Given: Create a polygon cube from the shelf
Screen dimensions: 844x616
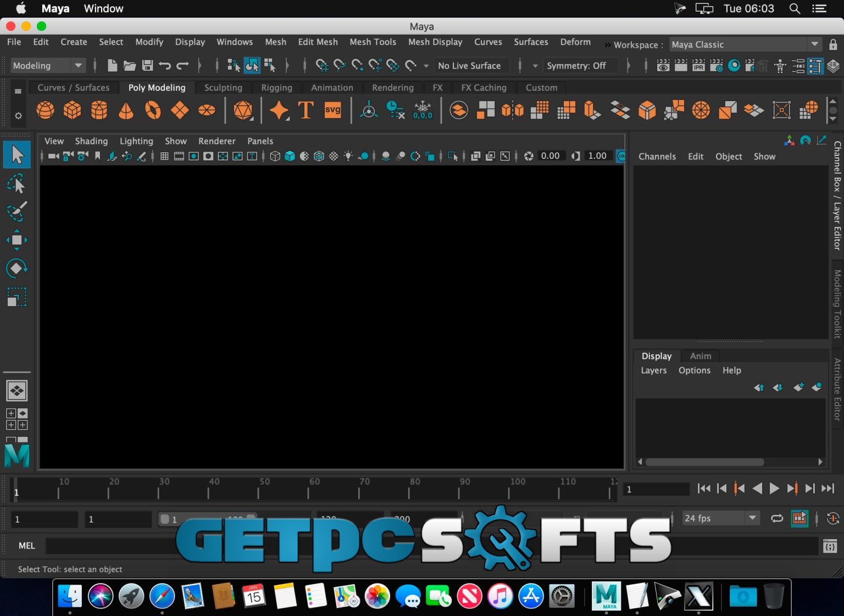Looking at the screenshot, I should click(72, 110).
